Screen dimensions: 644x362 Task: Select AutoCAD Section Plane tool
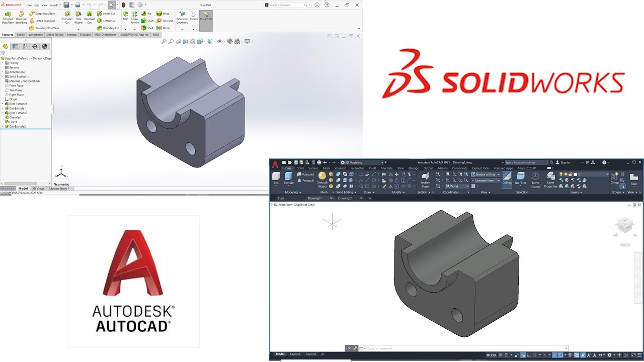pyautogui.click(x=425, y=180)
